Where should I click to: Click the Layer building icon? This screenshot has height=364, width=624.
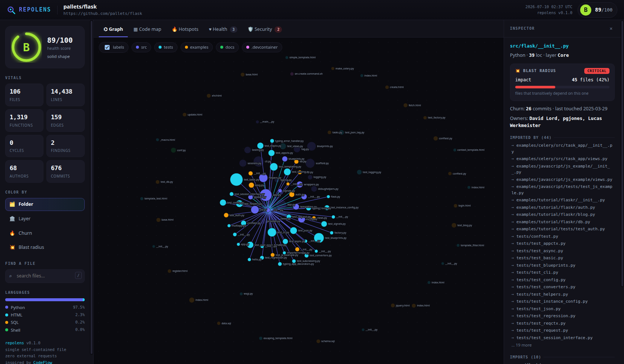(12, 219)
